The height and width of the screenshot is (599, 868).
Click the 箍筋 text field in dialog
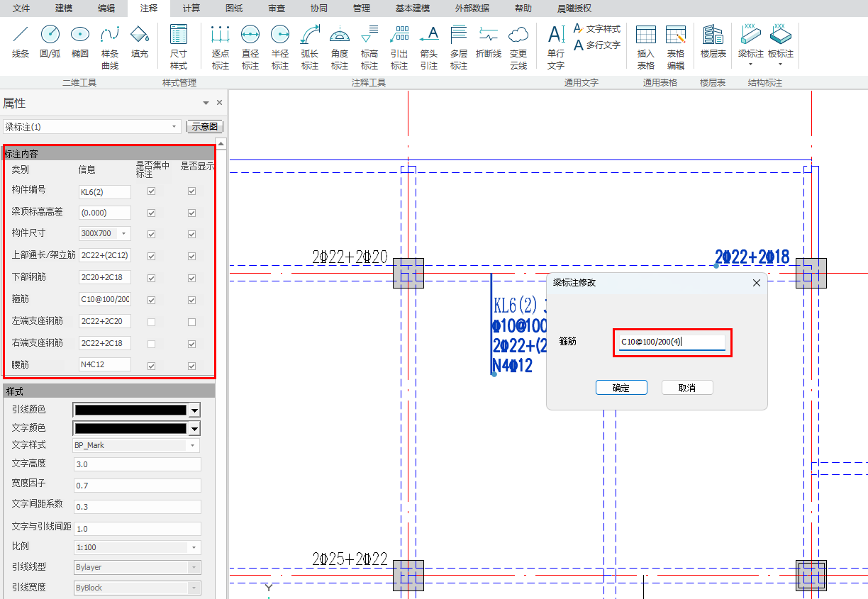[671, 342]
